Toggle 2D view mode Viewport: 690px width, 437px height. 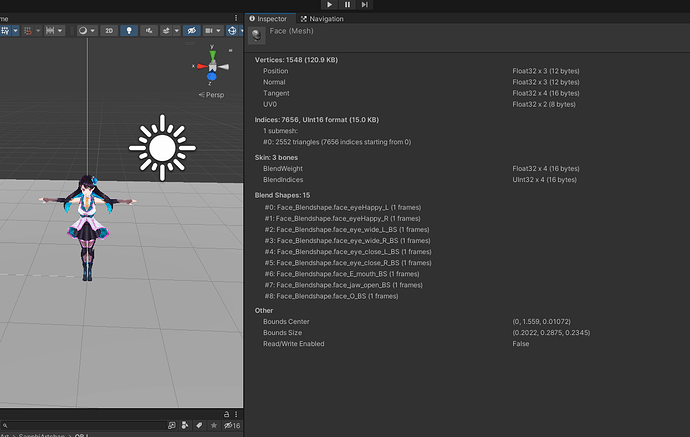(109, 30)
